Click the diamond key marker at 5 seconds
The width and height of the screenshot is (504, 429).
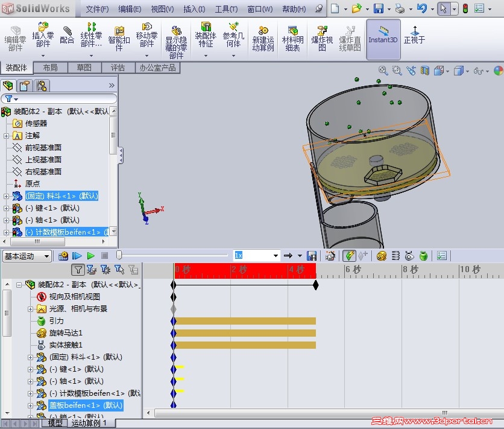click(x=316, y=284)
